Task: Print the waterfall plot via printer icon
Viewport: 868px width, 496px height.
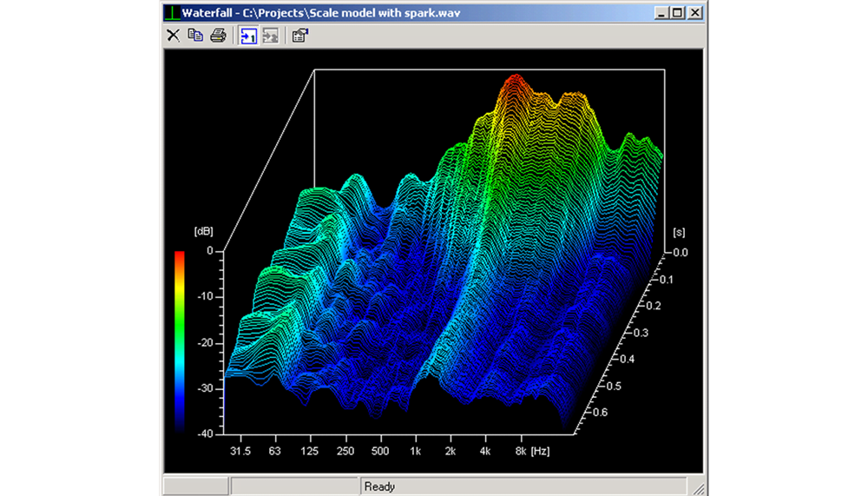Action: point(219,36)
